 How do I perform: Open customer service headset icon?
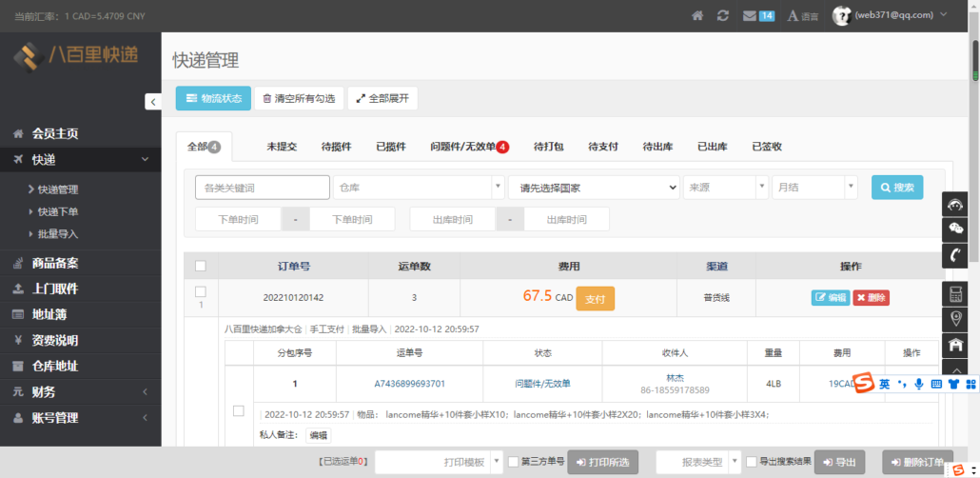[955, 204]
